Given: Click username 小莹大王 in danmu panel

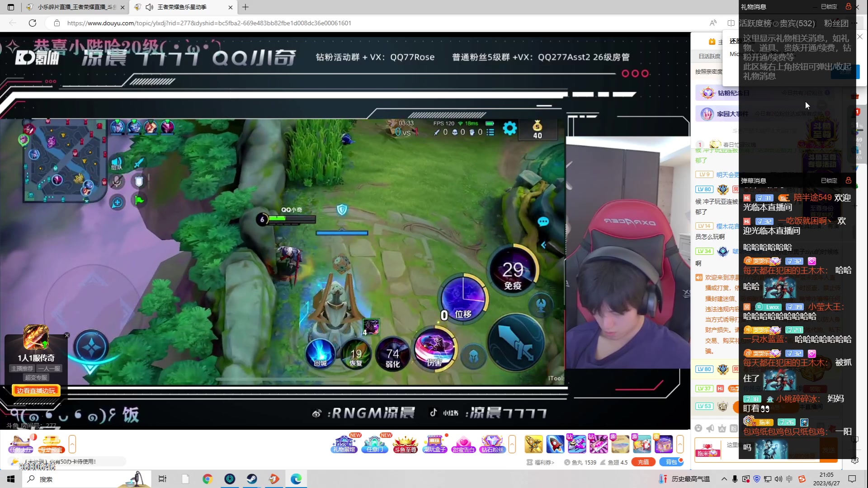Looking at the screenshot, I should (825, 307).
